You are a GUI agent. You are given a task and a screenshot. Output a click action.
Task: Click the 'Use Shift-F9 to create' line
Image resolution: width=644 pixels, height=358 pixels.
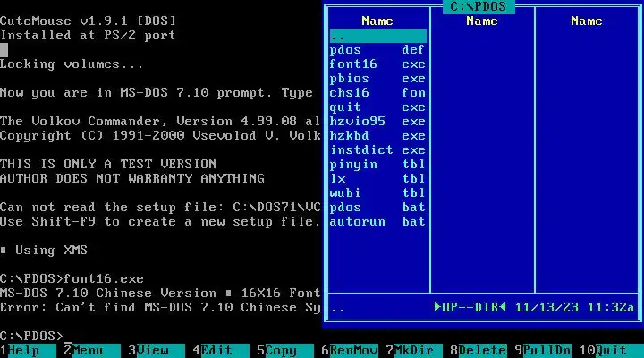(x=160, y=222)
